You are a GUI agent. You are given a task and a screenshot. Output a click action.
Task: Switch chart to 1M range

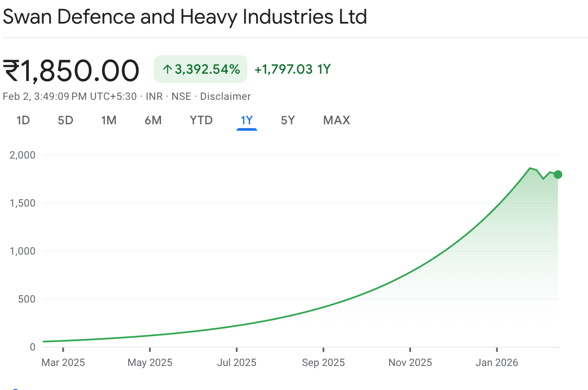tap(109, 120)
